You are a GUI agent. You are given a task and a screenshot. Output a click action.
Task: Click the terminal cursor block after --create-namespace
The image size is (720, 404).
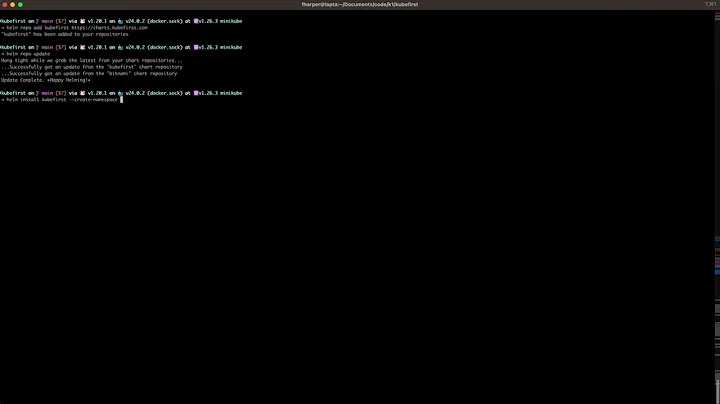click(122, 100)
